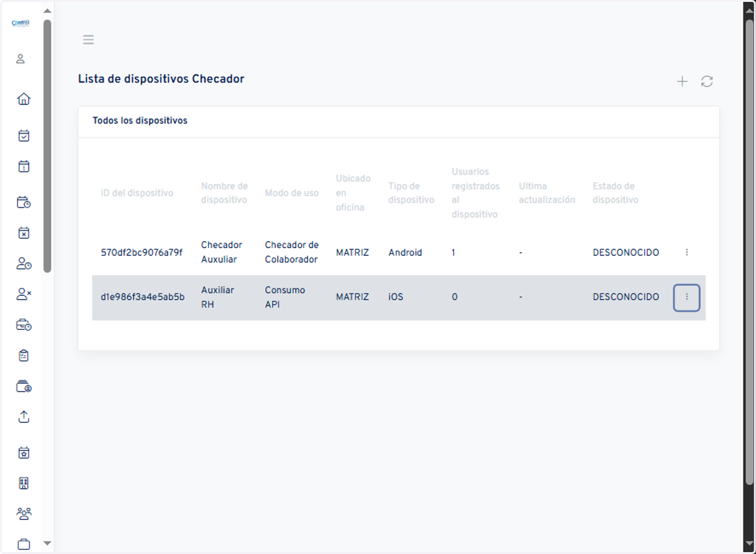
Task: Add a new device with plus icon
Action: [x=682, y=81]
